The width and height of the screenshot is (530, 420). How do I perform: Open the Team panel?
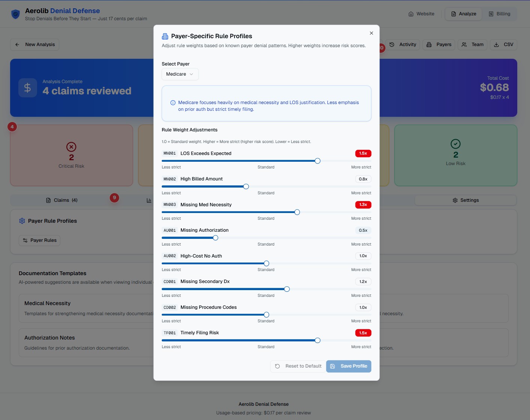tap(472, 45)
